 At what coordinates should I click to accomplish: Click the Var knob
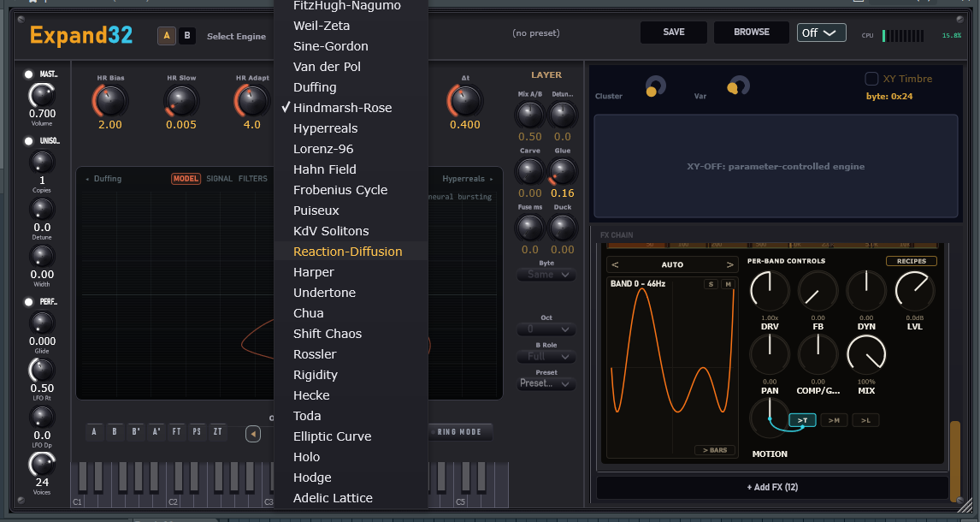737,86
